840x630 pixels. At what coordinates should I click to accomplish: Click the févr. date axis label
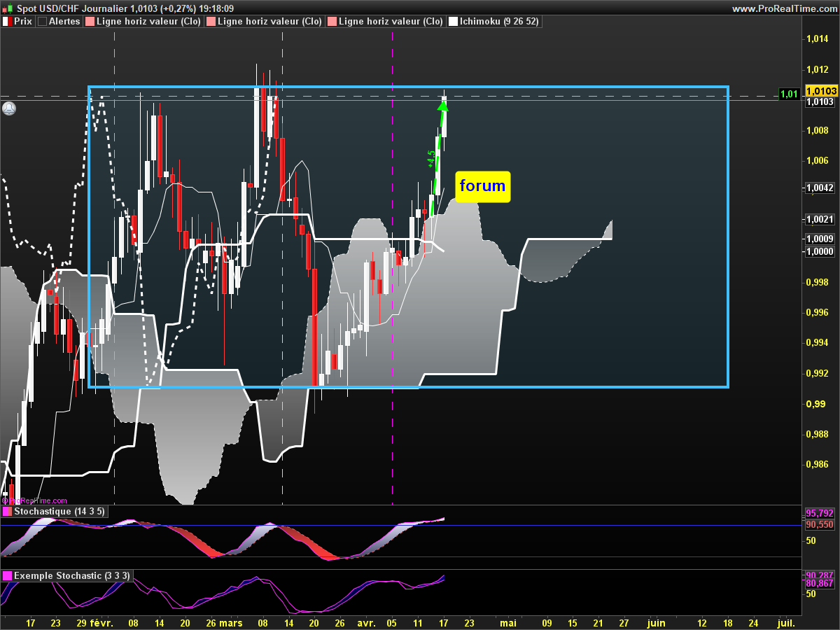[x=102, y=622]
